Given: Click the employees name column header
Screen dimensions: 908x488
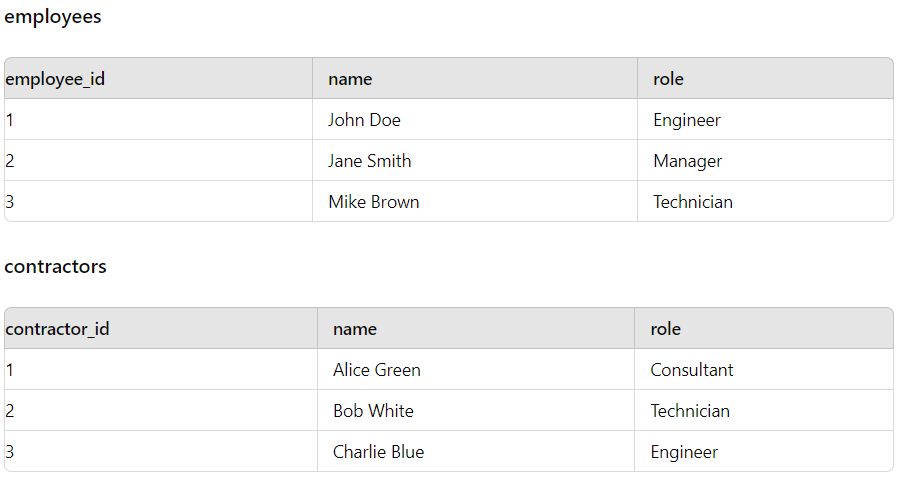Looking at the screenshot, I should (475, 79).
